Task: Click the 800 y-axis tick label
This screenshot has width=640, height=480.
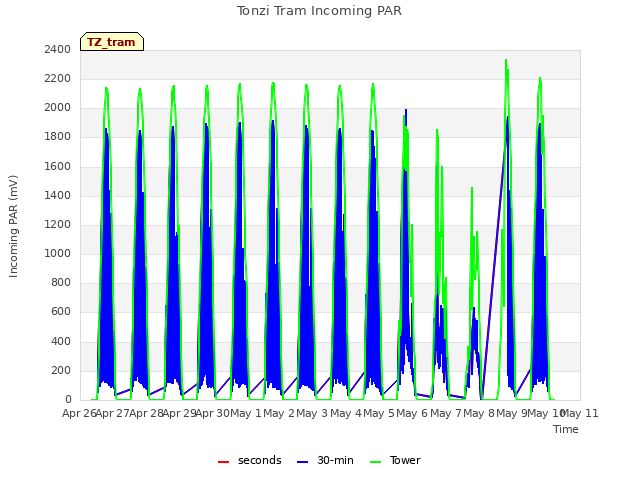Action: pos(61,282)
